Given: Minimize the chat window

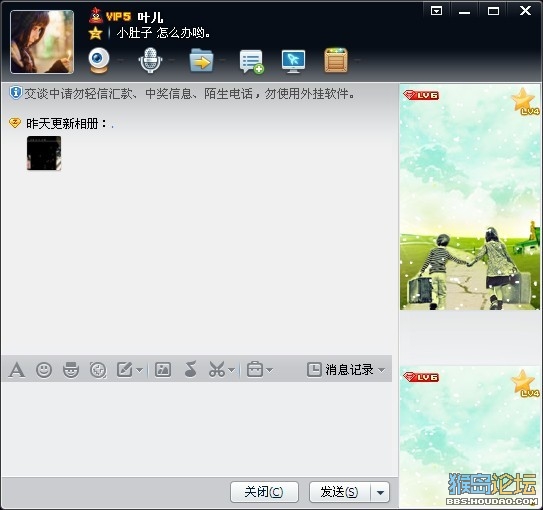Looking at the screenshot, I should pyautogui.click(x=464, y=11).
